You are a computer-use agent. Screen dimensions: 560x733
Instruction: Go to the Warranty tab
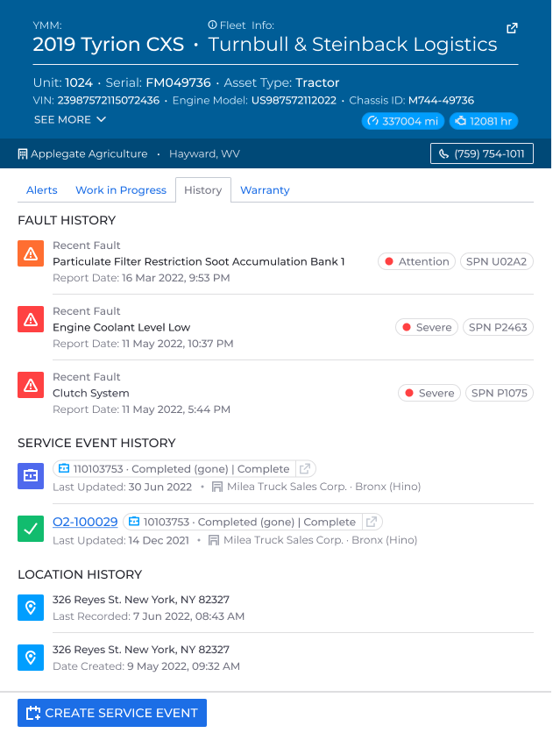[265, 190]
